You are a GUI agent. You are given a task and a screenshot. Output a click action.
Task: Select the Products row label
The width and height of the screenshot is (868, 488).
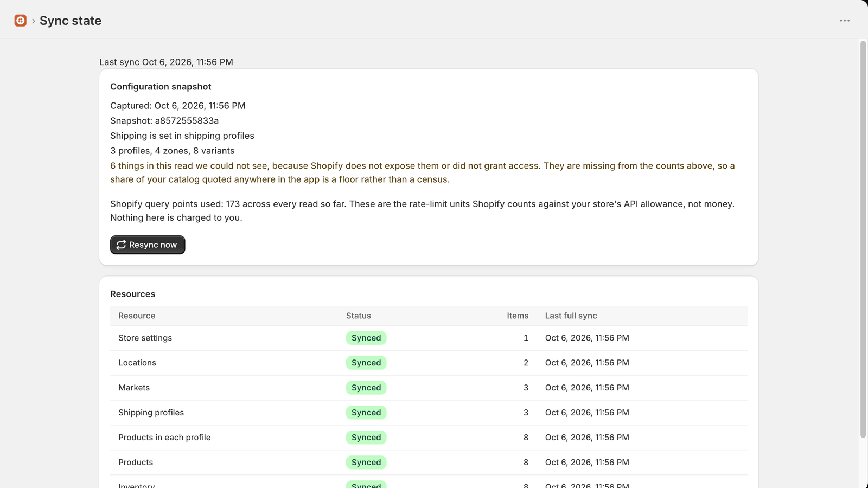[136, 463]
